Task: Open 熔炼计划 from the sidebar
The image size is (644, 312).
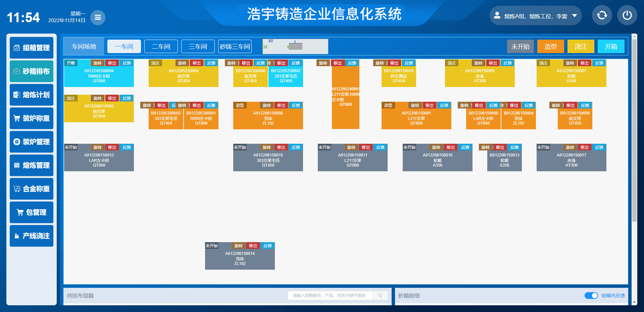Action: tap(32, 95)
